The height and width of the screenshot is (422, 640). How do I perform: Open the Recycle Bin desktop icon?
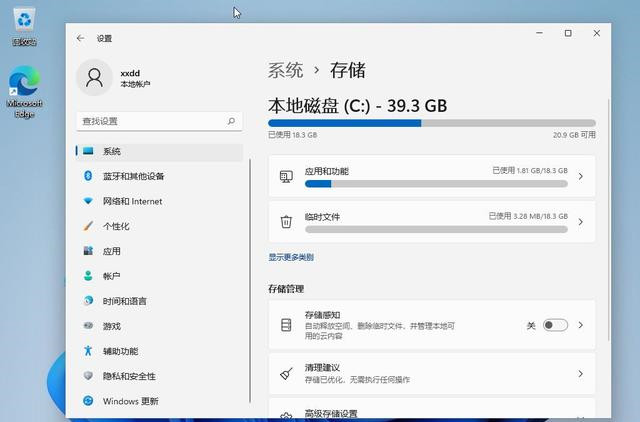pos(24,24)
